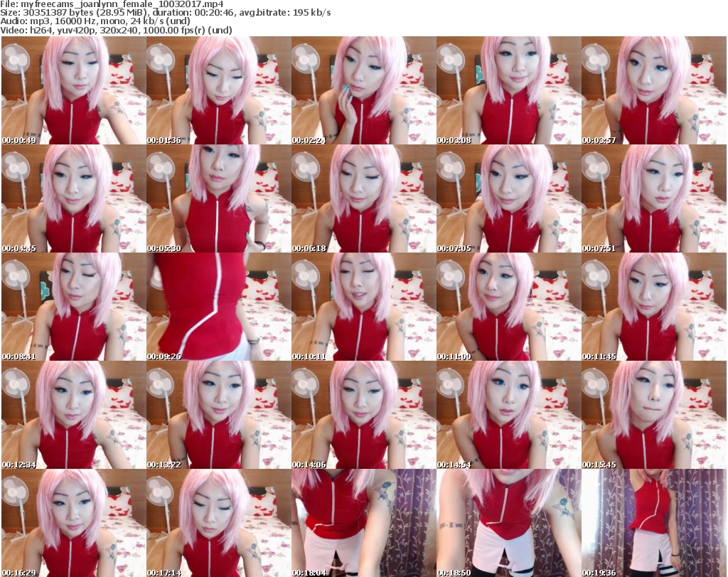Open the frame stamped 00:02:24
This screenshot has height=577, width=728.
tap(364, 90)
